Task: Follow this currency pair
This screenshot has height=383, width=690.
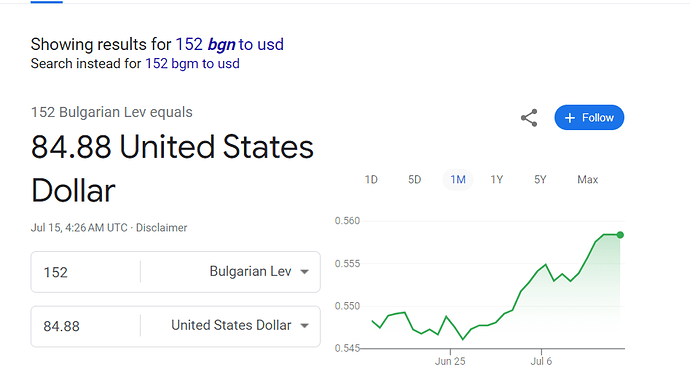Action: 589,118
